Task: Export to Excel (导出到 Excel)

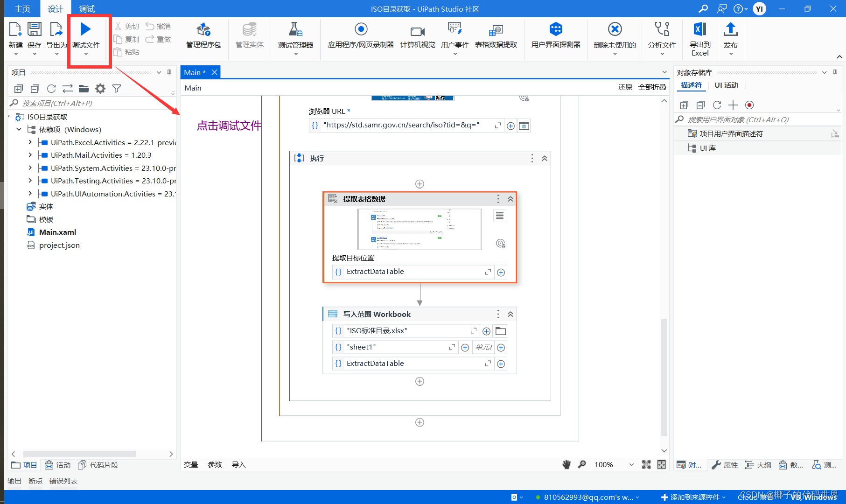Action: 700,38
